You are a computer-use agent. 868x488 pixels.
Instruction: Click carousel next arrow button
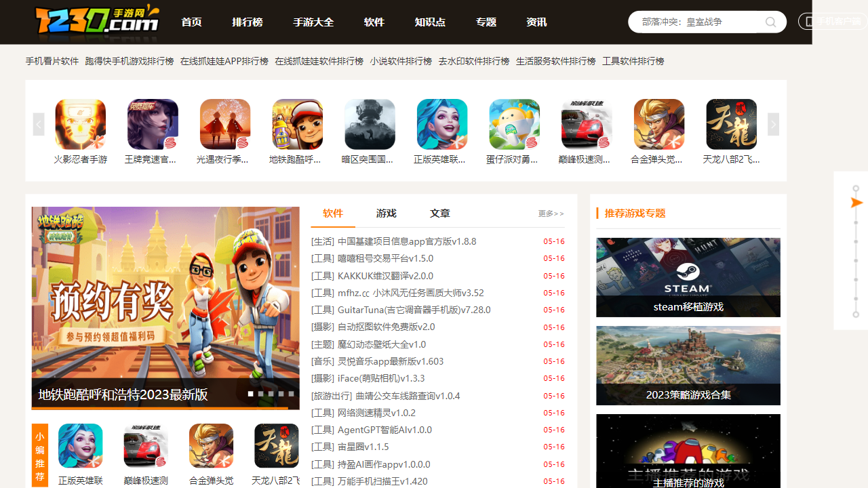point(773,124)
